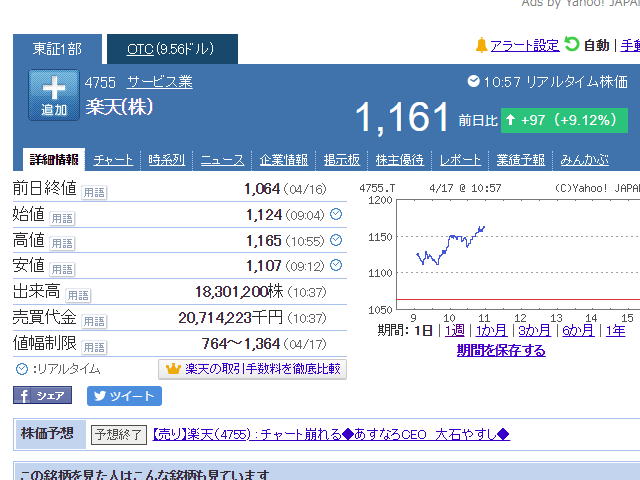Open the ニュース tab

222,160
